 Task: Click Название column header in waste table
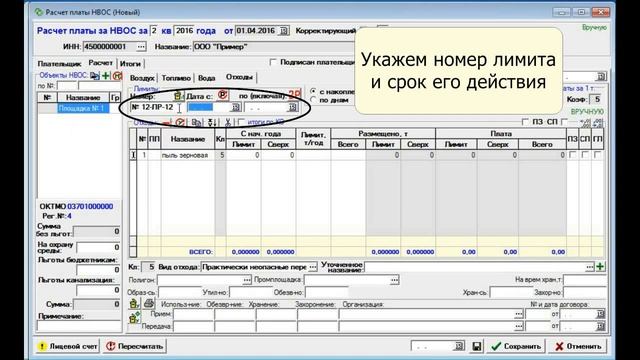(187, 139)
